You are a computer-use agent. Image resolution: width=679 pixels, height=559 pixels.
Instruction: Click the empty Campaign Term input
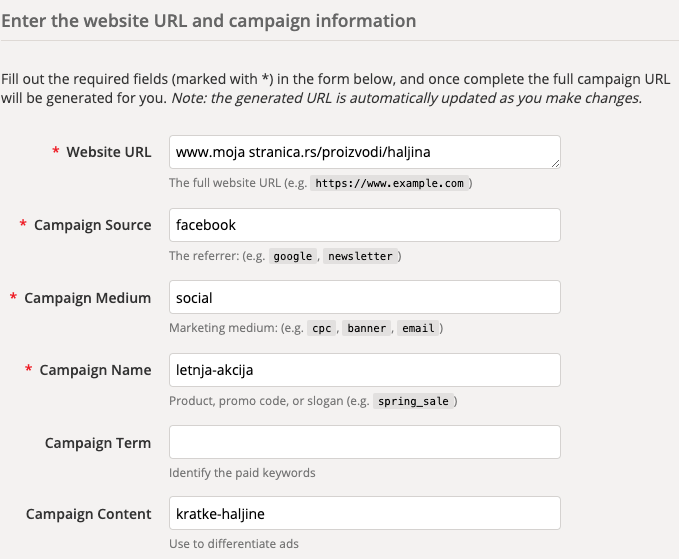click(x=365, y=442)
